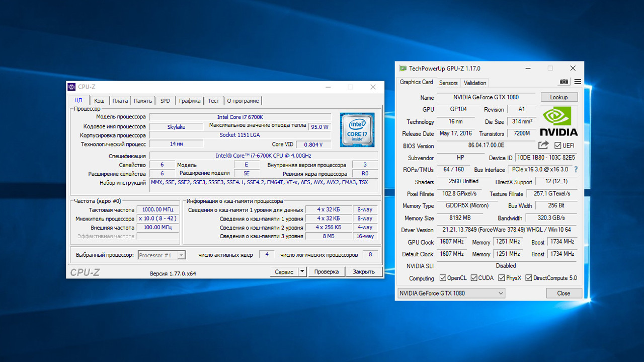Switch to the Графика tab
Viewport: 644px width, 362px height.
pos(190,101)
